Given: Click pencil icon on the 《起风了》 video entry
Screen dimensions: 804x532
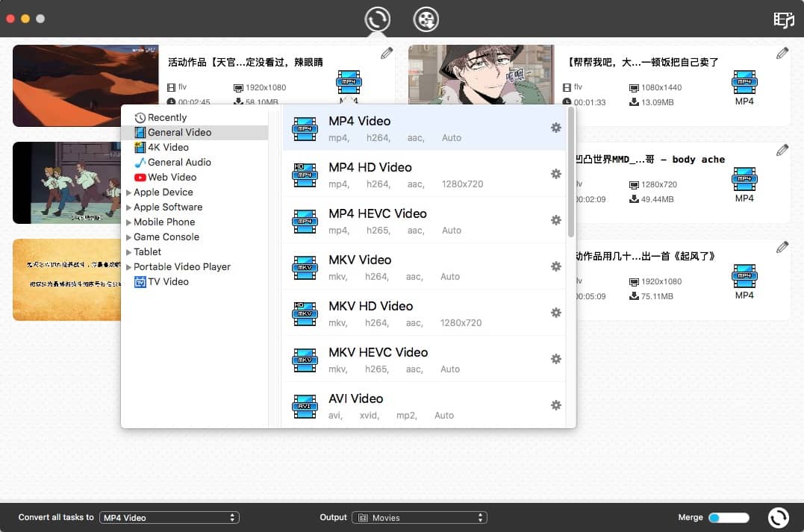Looking at the screenshot, I should coord(782,246).
